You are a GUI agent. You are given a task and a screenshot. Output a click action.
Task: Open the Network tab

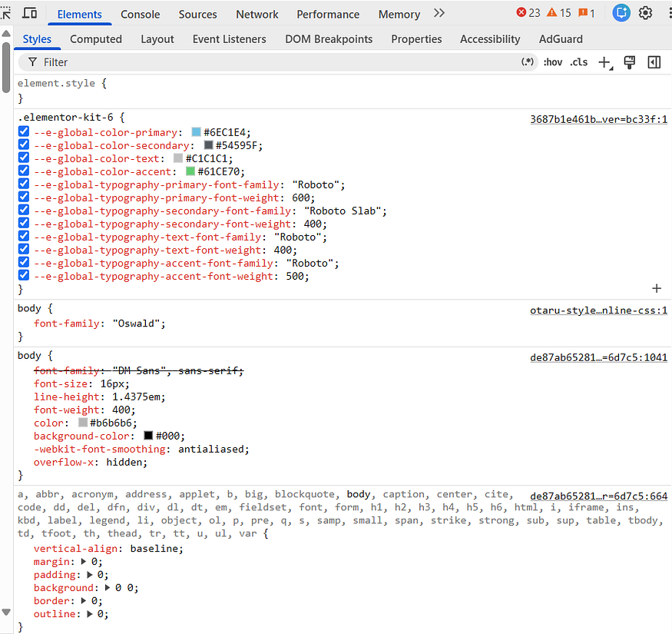[x=257, y=14]
